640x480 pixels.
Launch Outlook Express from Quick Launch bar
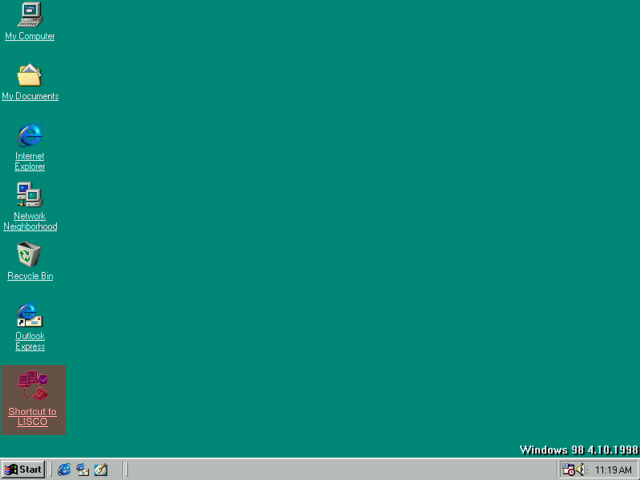(83, 469)
